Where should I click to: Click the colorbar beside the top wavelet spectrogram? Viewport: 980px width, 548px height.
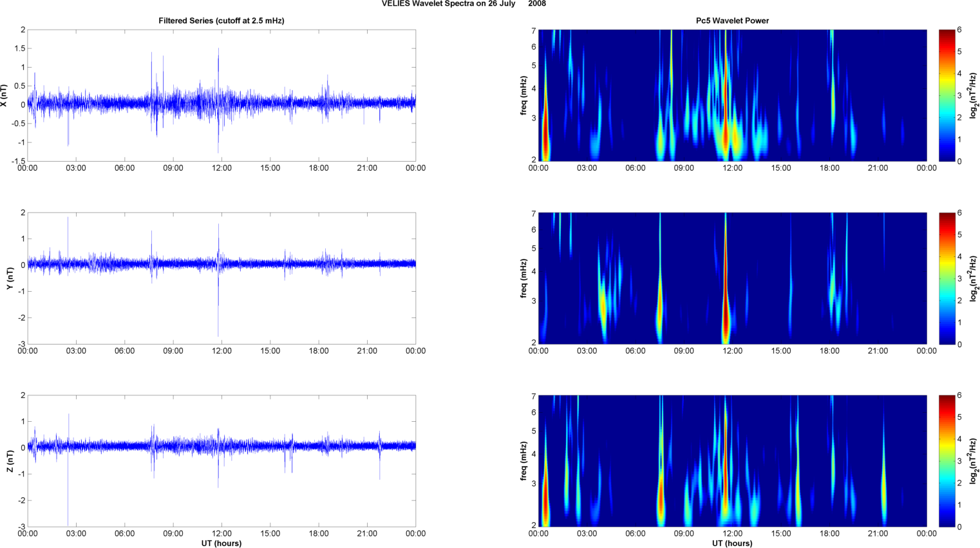tap(947, 95)
